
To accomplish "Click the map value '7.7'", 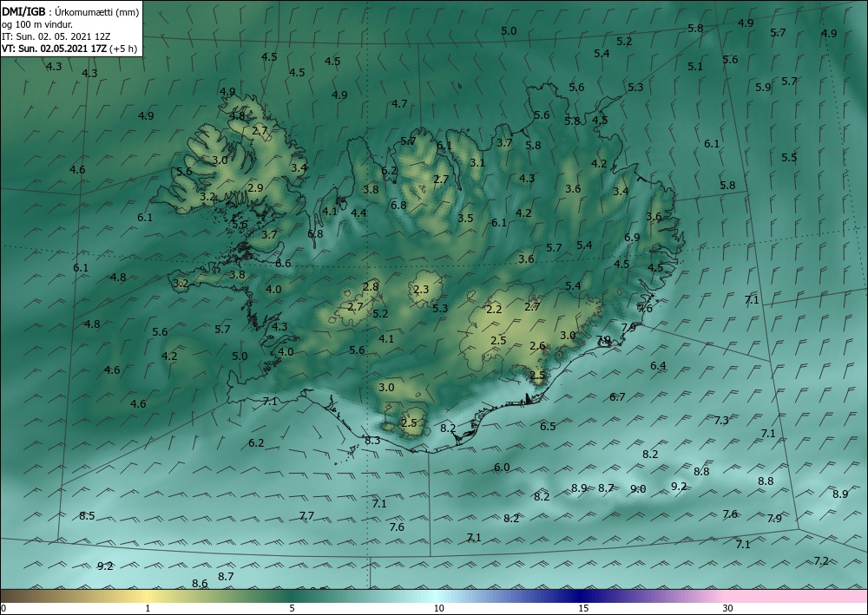I will click(x=306, y=516).
